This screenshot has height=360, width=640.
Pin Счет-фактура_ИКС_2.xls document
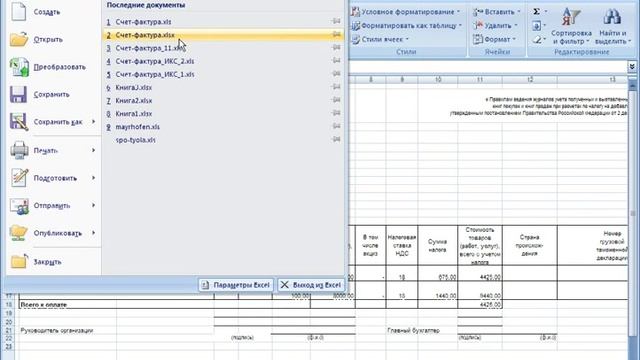point(336,61)
